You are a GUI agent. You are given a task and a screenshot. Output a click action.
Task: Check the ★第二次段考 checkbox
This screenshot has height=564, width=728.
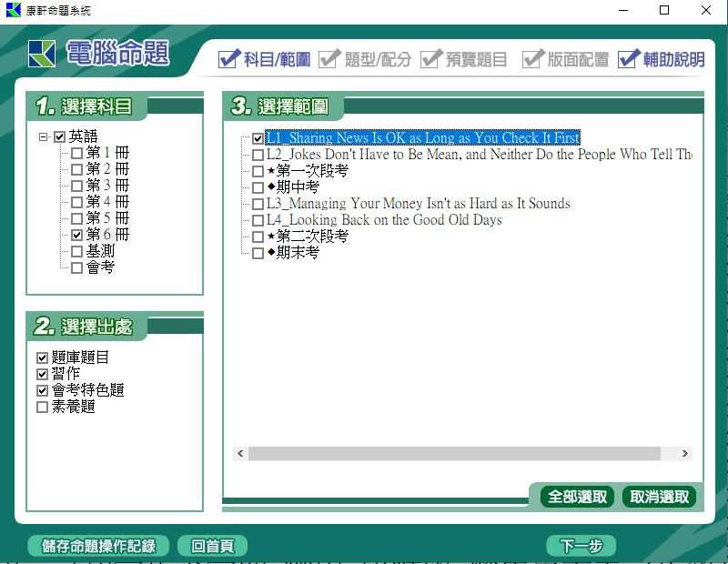click(x=258, y=237)
